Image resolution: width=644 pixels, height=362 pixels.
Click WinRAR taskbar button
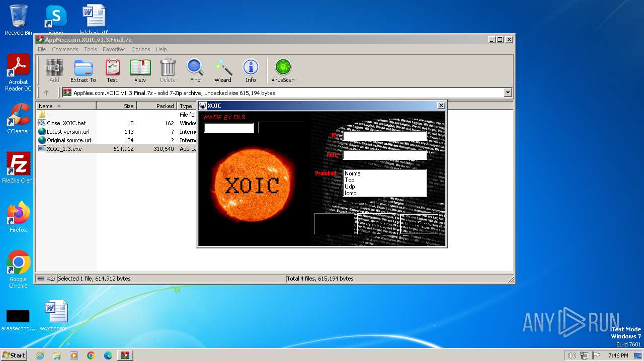(x=125, y=355)
